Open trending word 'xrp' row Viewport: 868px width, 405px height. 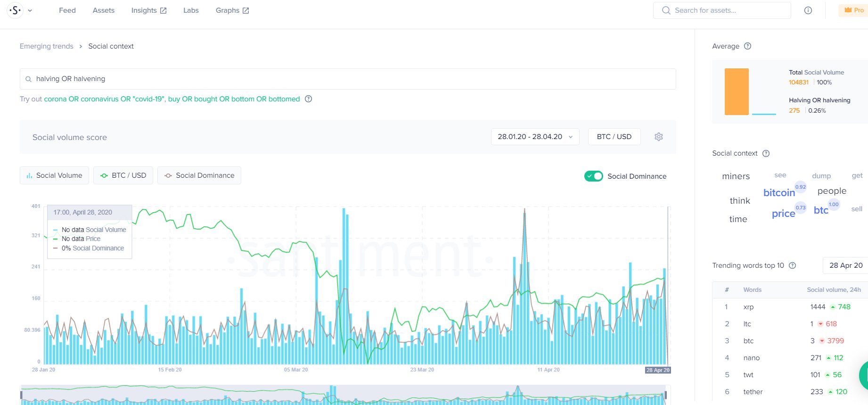[790, 307]
